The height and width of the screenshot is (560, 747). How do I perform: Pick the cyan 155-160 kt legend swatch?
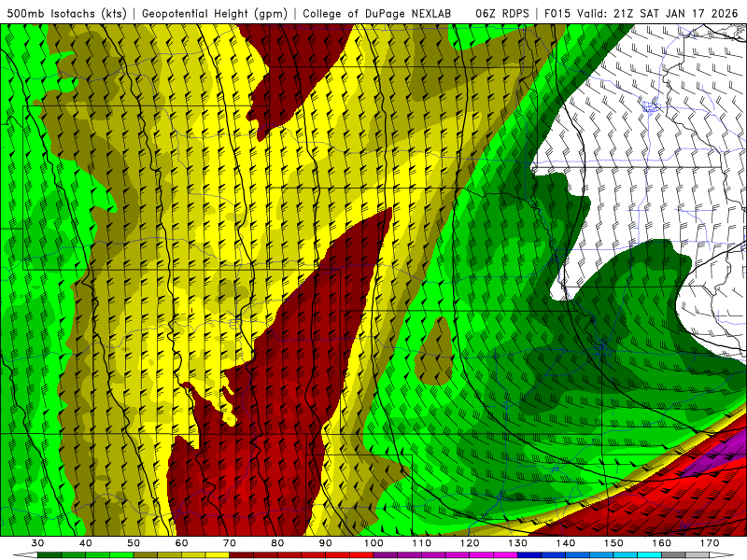[x=650, y=555]
